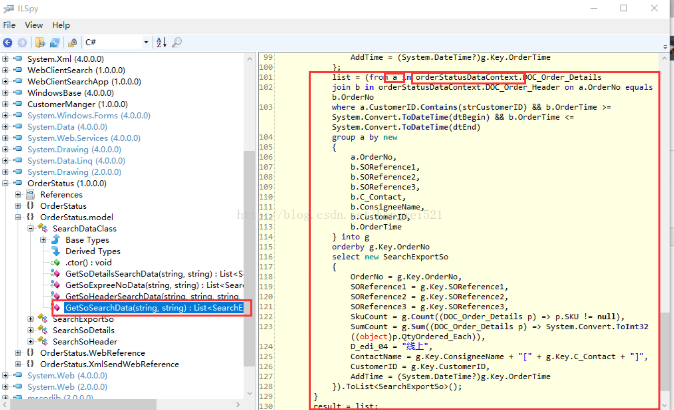Expand the OrderStatus.XmlSendWebReference namespace node
Screen dimensions: 674x410
pos(18,364)
